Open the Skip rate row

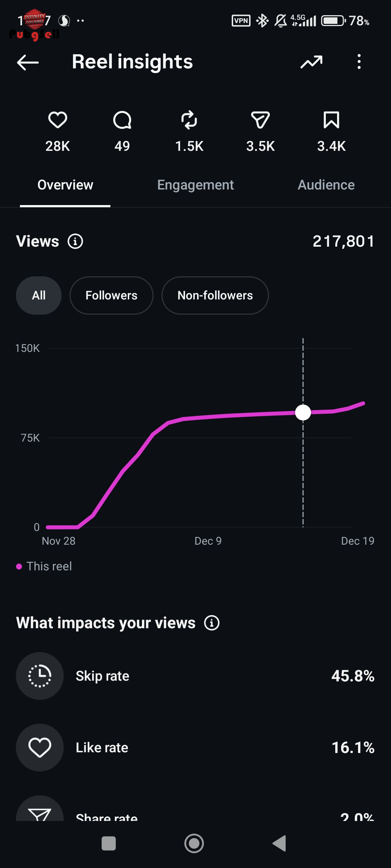pyautogui.click(x=195, y=676)
